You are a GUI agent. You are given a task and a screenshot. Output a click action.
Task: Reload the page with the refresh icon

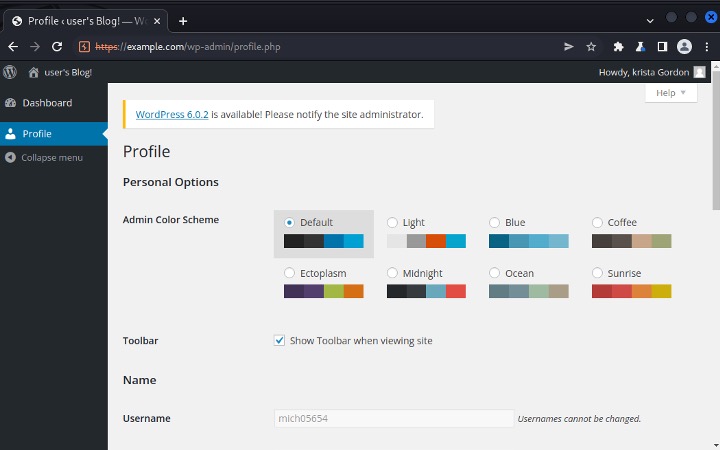(x=57, y=46)
